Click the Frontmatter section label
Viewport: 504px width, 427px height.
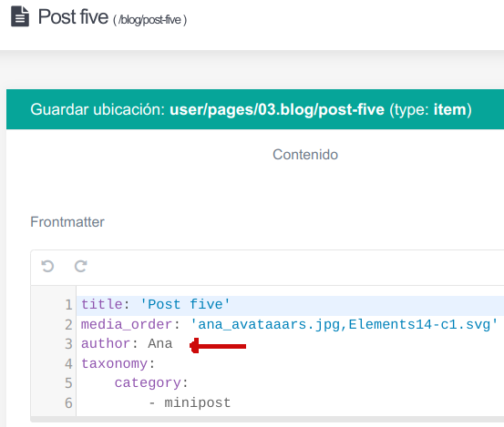(x=67, y=222)
